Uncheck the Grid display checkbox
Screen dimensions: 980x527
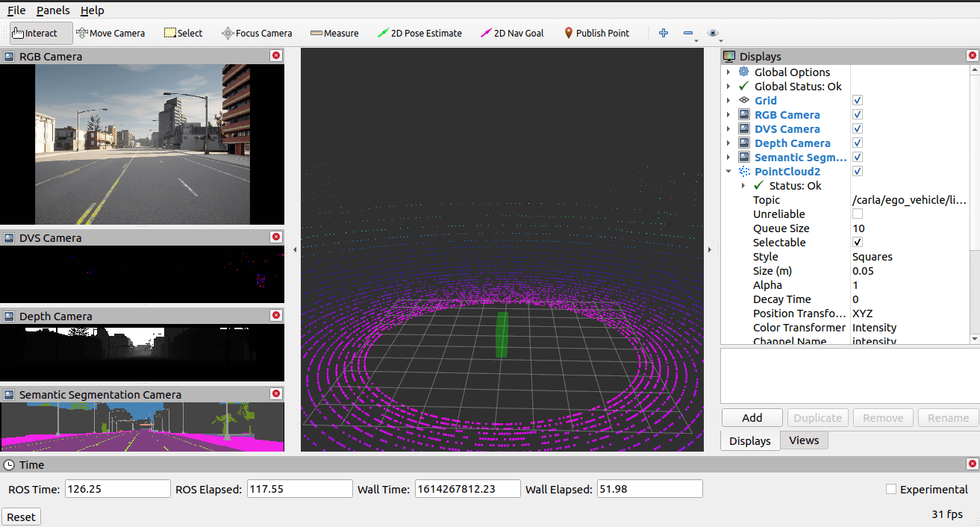[858, 101]
